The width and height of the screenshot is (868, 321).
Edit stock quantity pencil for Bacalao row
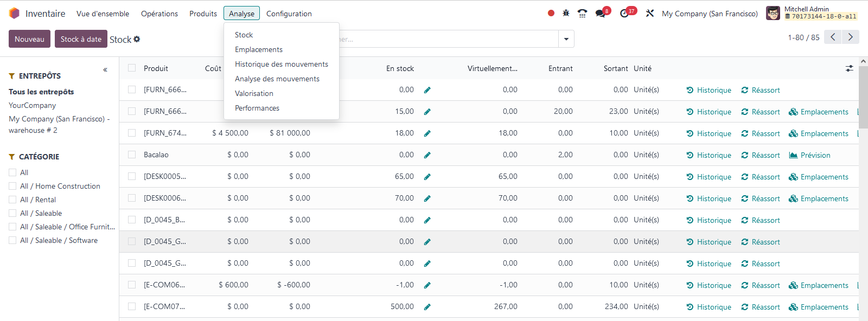(x=427, y=155)
